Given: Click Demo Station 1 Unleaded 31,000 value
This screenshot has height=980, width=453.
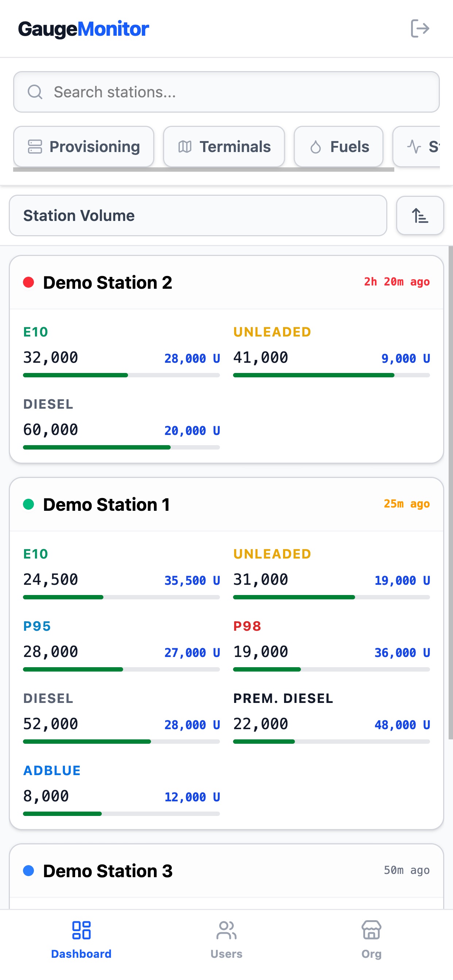Looking at the screenshot, I should pos(261,580).
